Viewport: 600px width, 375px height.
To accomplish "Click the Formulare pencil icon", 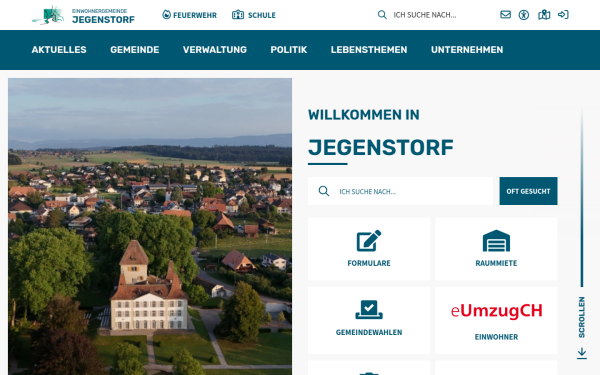I will (x=369, y=241).
